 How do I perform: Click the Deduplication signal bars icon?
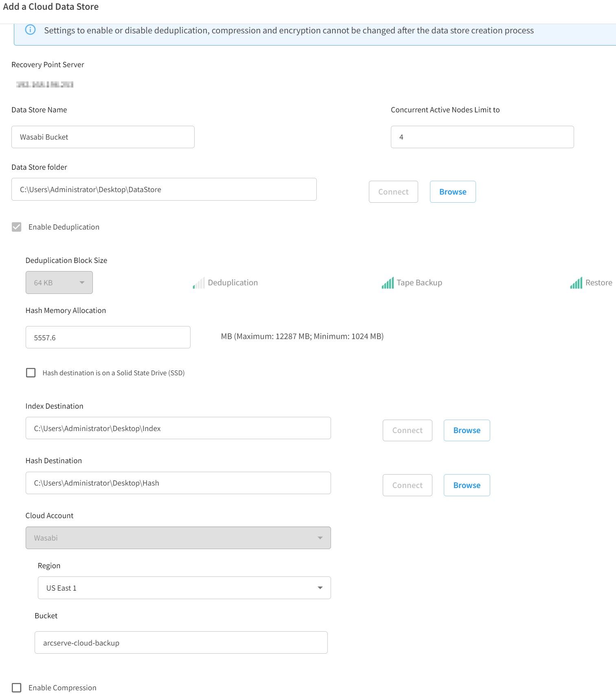[x=199, y=283]
